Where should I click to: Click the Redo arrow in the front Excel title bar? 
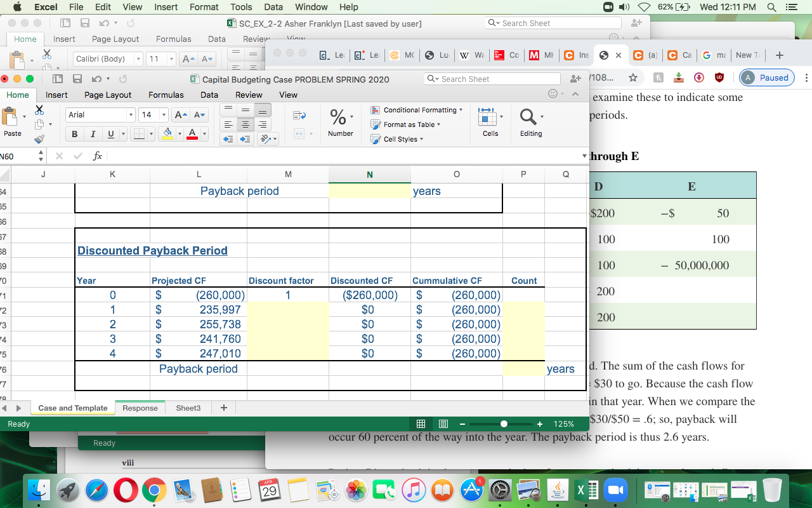[122, 79]
